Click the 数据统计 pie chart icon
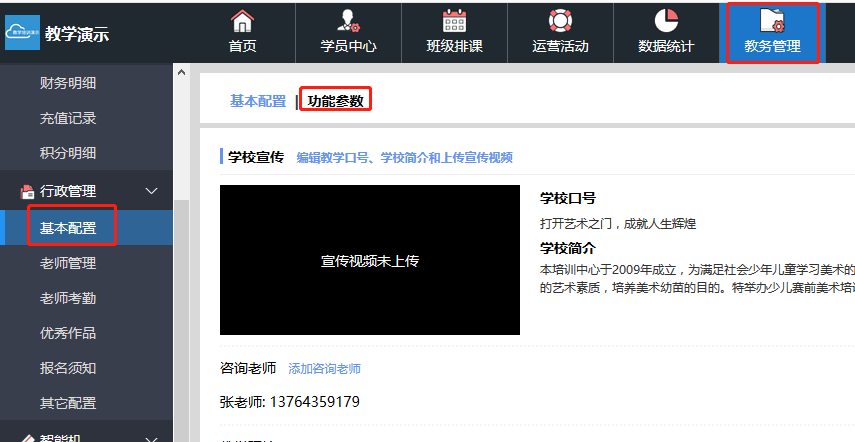Viewport: 855px width, 442px height. [x=666, y=20]
